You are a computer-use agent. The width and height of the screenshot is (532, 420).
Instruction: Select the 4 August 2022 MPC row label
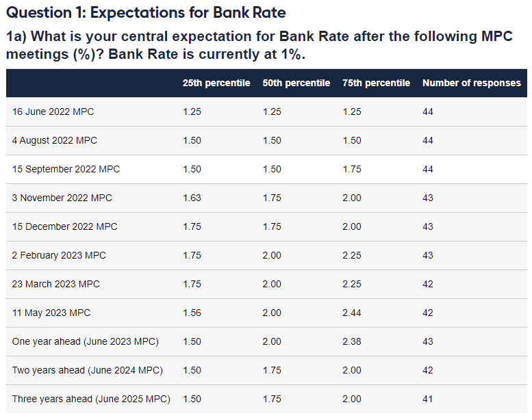tap(55, 140)
